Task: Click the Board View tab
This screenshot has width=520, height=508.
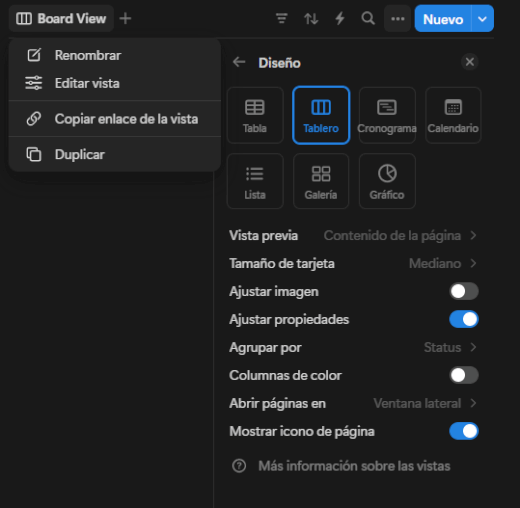Action: (x=61, y=19)
